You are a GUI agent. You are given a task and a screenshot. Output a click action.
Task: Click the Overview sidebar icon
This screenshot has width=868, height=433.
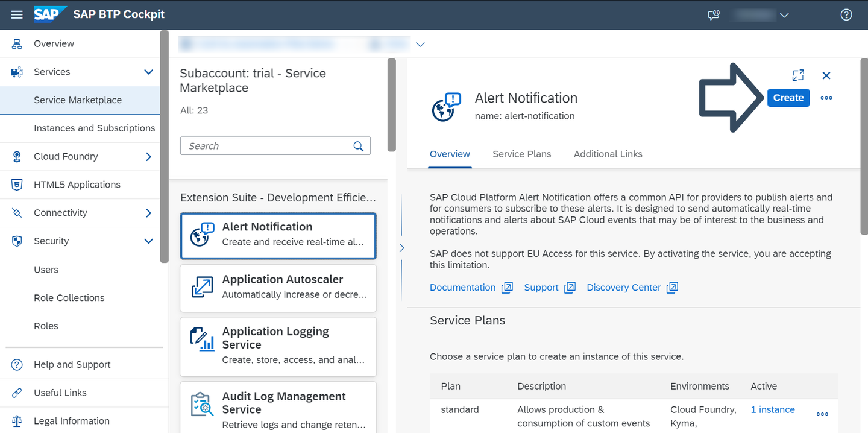(x=17, y=43)
